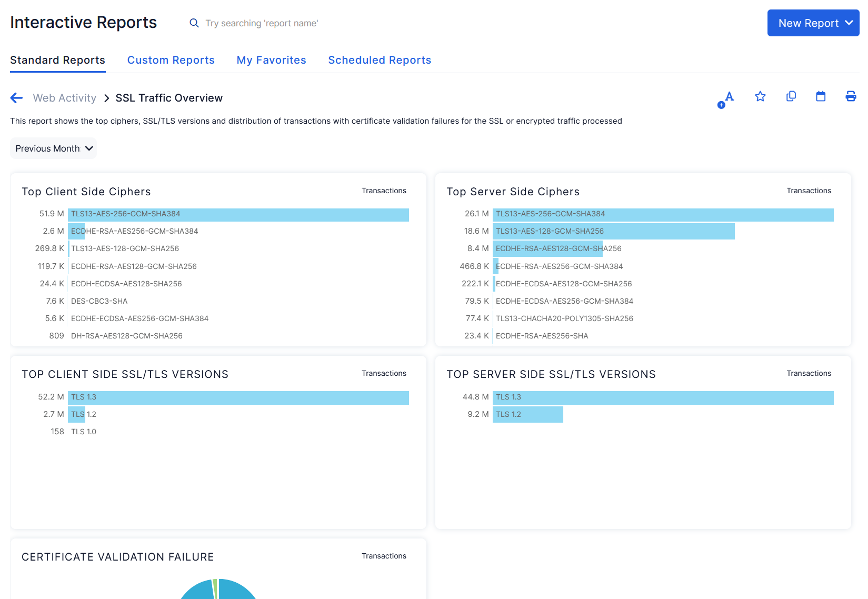The image size is (868, 599).
Task: Click the report name search field
Action: (x=262, y=23)
